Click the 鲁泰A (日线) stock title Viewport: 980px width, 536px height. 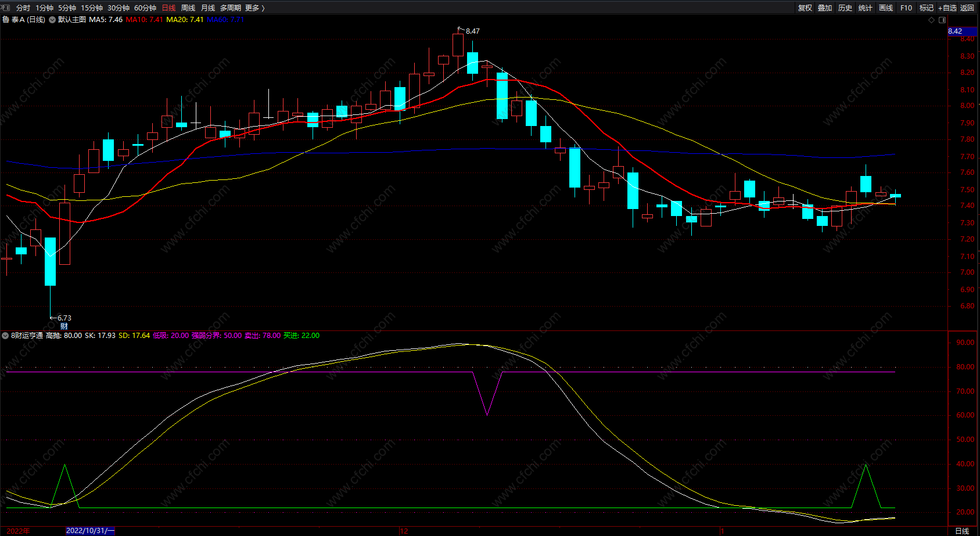click(24, 20)
